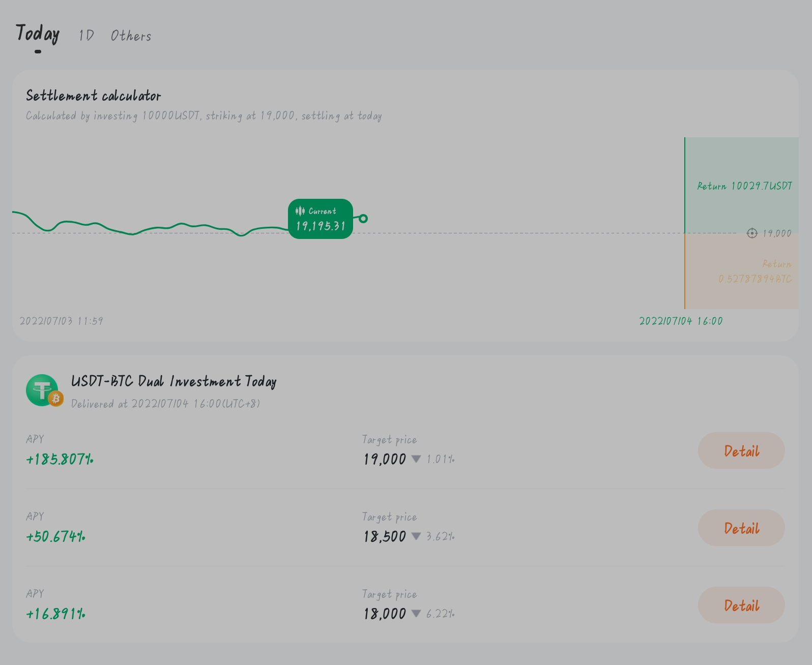This screenshot has width=812, height=665.
Task: Click the current price circle marker on chart
Action: (x=363, y=219)
